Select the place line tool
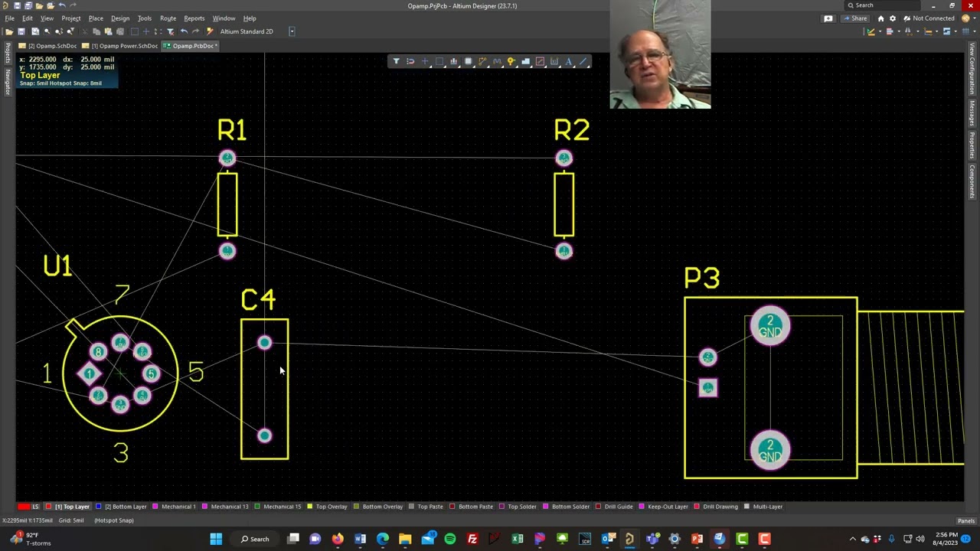The height and width of the screenshot is (551, 980). [583, 61]
